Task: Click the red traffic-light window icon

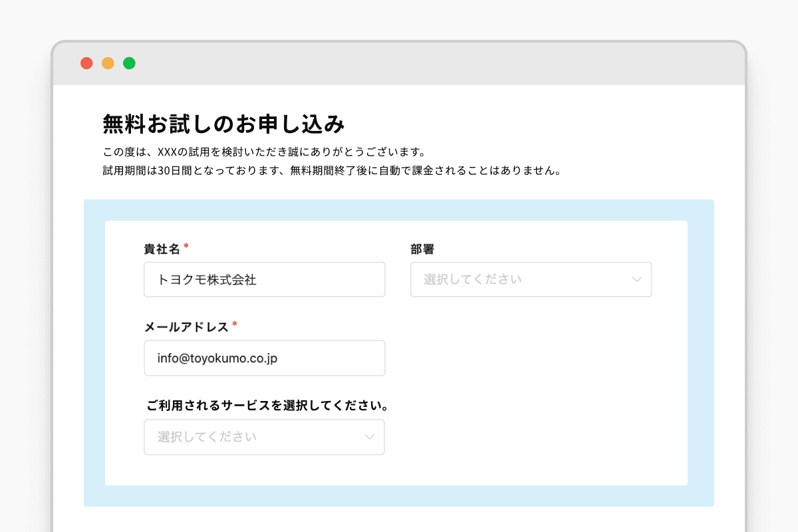Action: (87, 63)
